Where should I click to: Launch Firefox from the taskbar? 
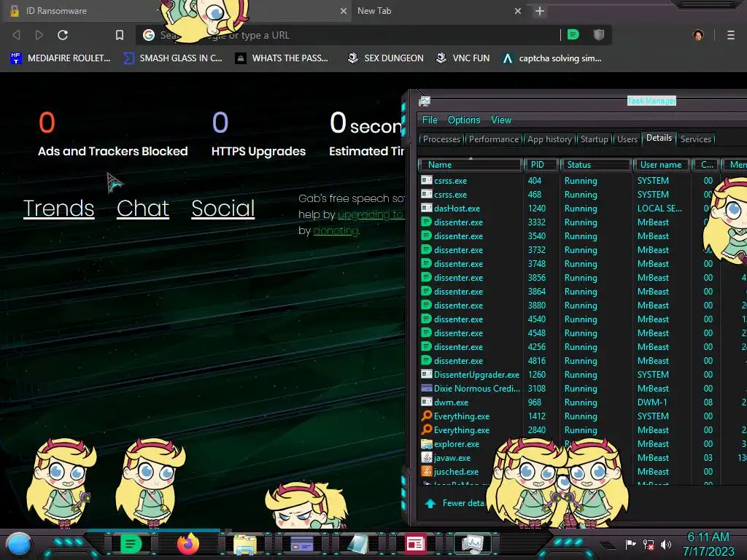[187, 544]
